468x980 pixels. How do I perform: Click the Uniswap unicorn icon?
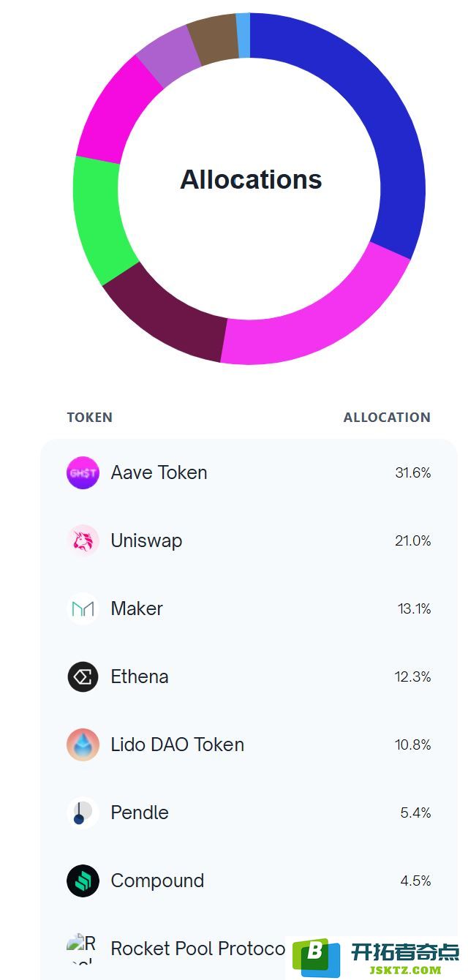click(x=83, y=540)
